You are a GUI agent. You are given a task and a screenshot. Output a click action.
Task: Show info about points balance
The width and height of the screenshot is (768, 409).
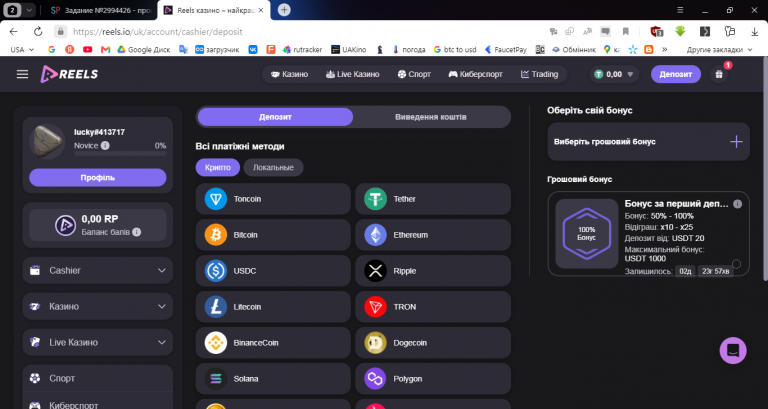(137, 232)
